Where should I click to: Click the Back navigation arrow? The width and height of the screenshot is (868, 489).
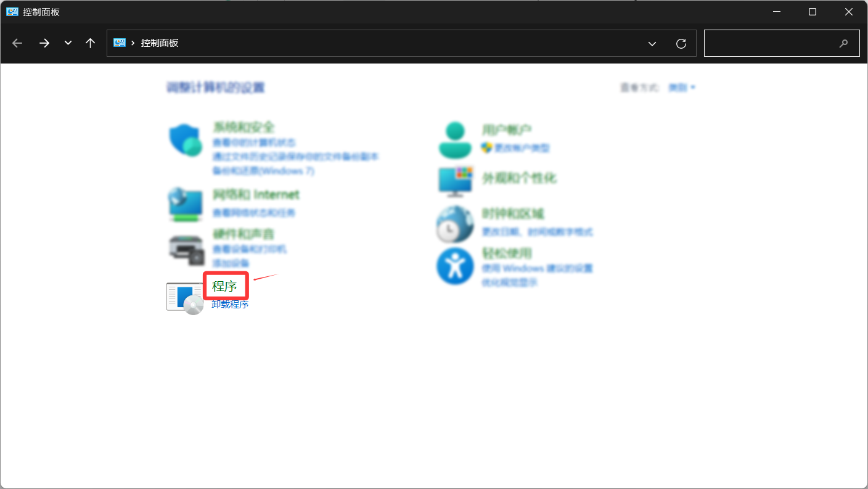click(x=17, y=43)
